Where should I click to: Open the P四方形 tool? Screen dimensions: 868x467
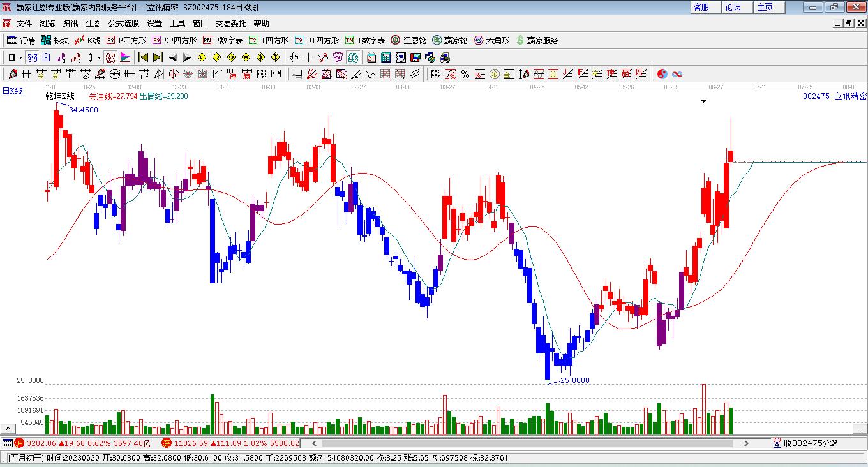tap(126, 40)
